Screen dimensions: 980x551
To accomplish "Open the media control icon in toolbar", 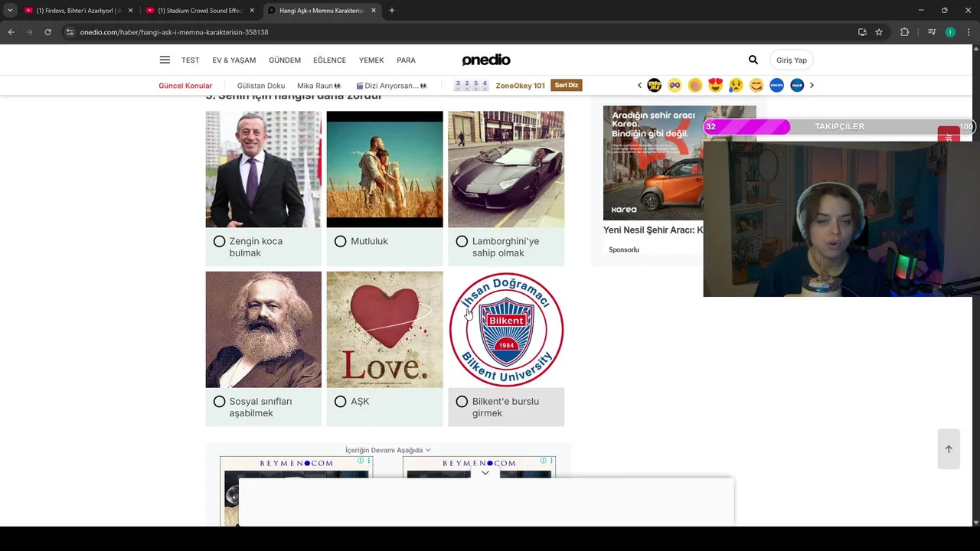I will [932, 32].
